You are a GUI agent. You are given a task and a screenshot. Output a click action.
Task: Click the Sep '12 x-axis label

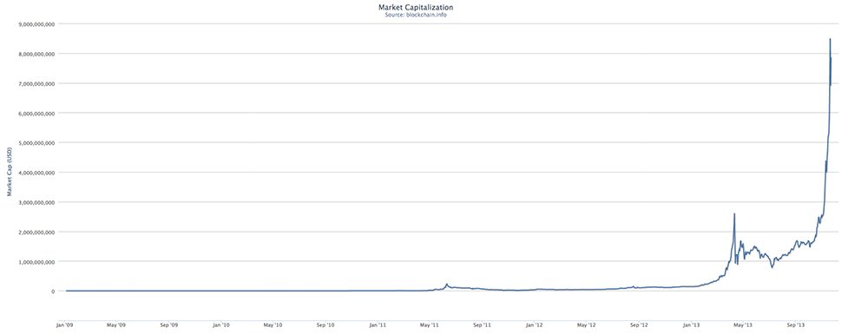click(640, 325)
